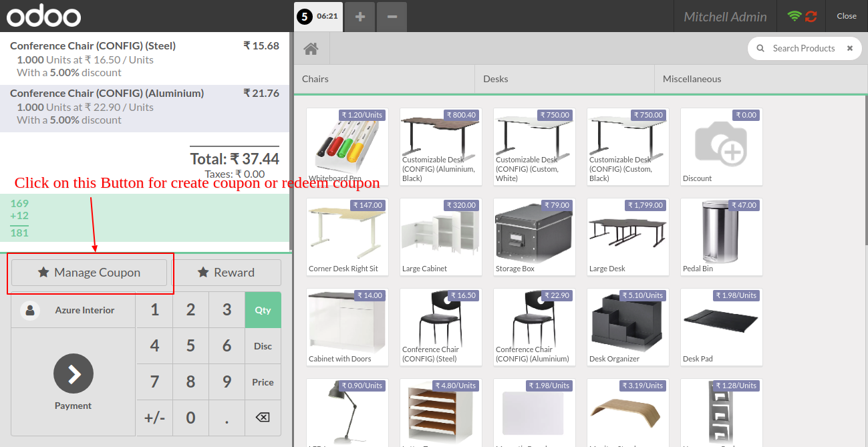Tap numpad digit 8
The image size is (868, 447).
[x=190, y=382]
